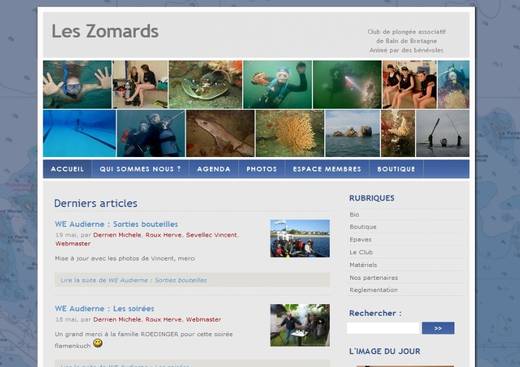Open the evening party photo thumbnail
The height and width of the screenshot is (367, 520).
pos(300,325)
